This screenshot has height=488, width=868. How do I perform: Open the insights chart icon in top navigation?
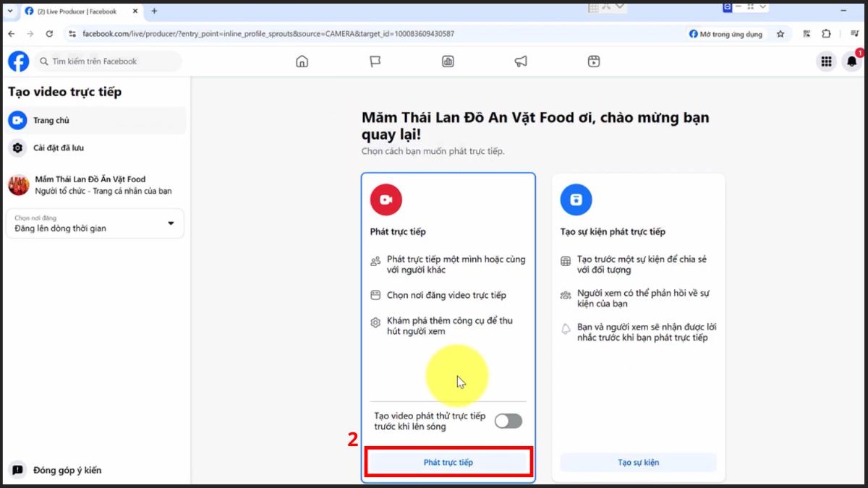[448, 61]
